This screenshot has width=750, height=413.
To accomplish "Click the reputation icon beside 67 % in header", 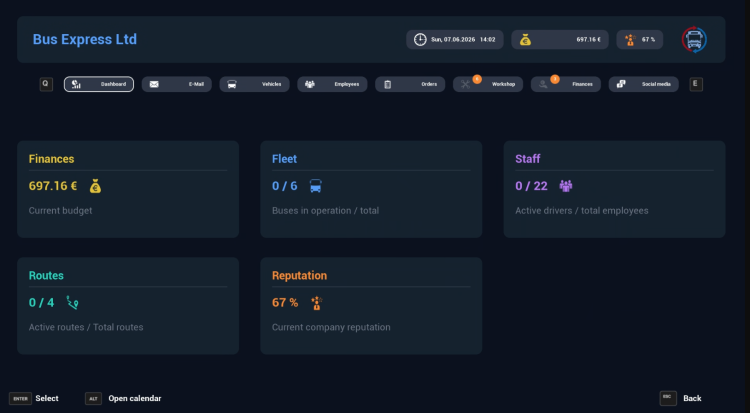I will [629, 40].
